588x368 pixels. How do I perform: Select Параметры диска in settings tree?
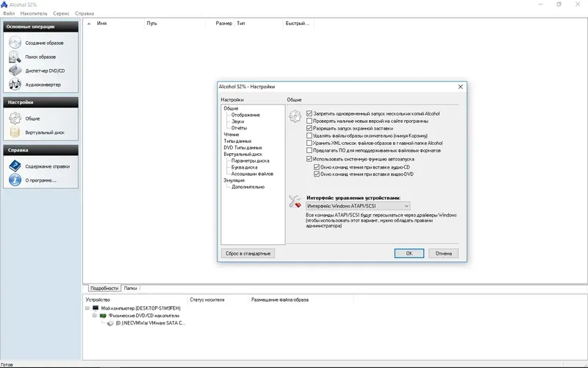pos(250,160)
